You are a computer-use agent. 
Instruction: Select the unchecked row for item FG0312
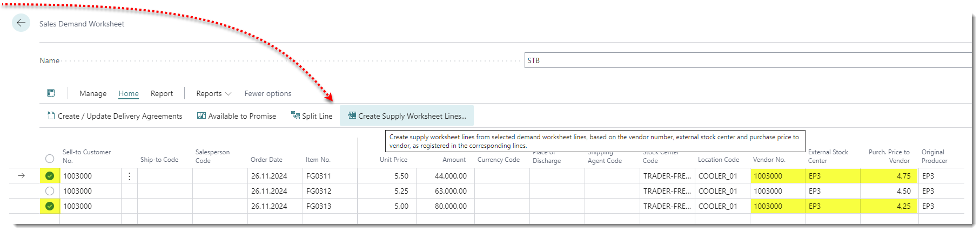pos(50,191)
